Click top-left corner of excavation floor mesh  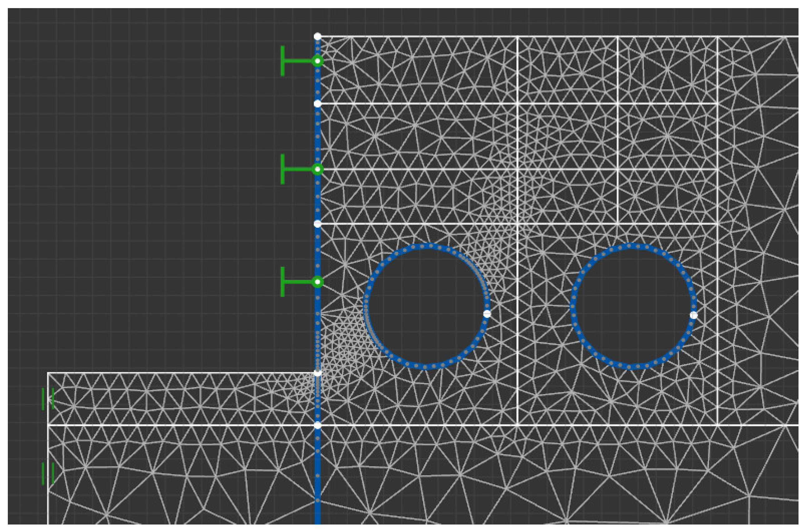click(x=48, y=373)
